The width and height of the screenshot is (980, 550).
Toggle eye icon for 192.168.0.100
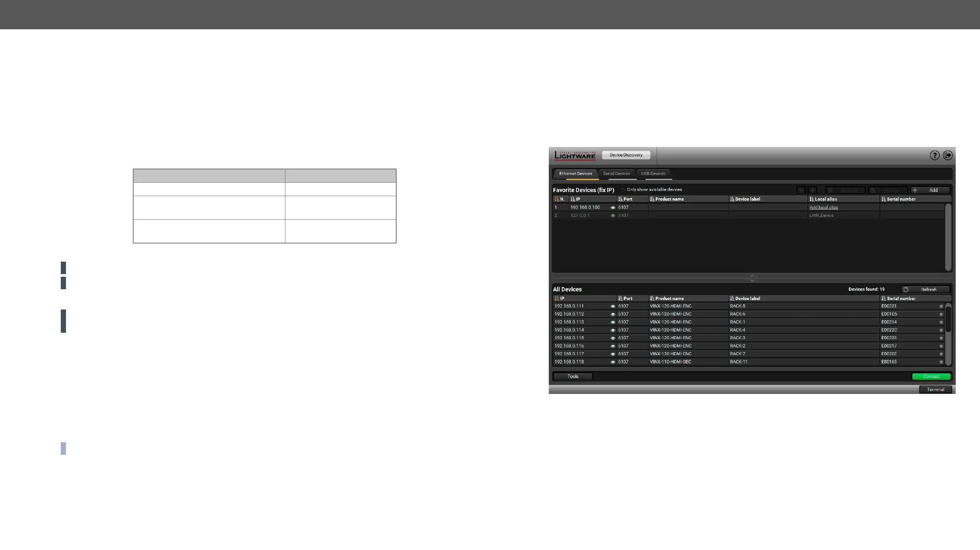click(613, 208)
